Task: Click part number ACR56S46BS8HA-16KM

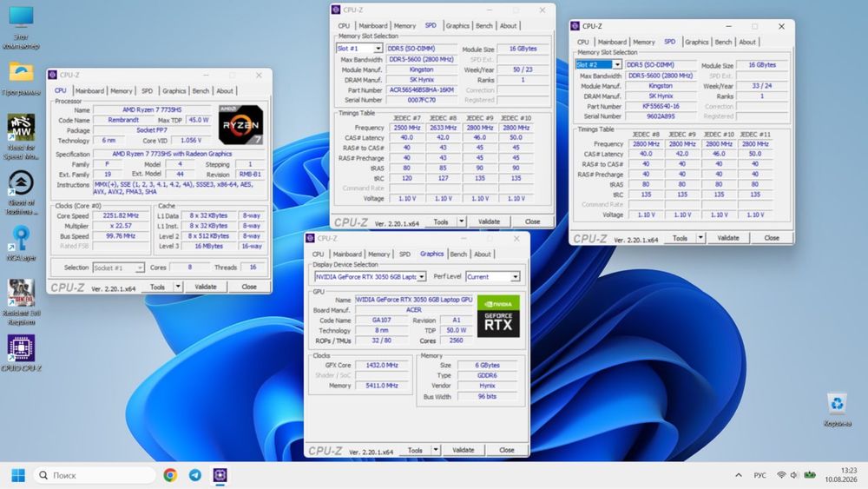Action: 422,89
